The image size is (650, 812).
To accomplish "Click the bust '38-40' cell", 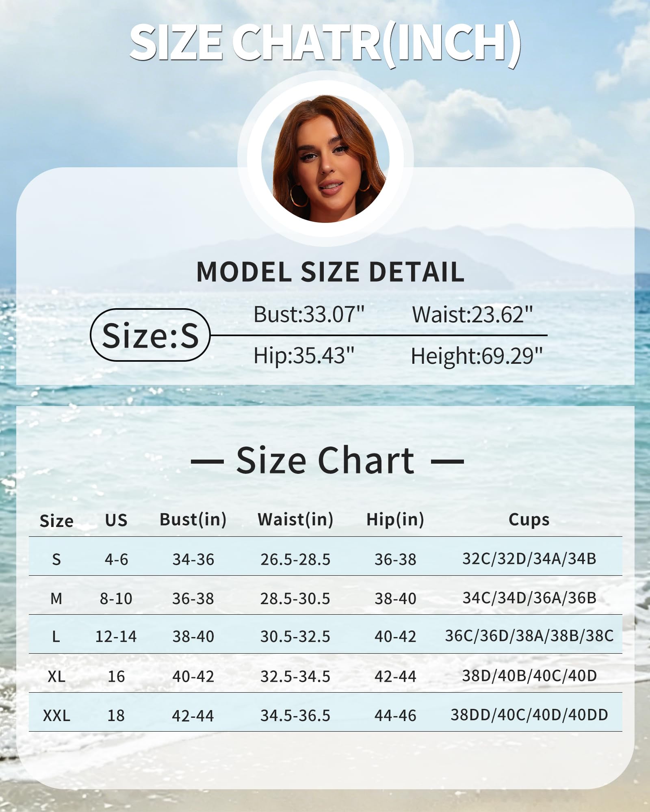I will click(193, 636).
